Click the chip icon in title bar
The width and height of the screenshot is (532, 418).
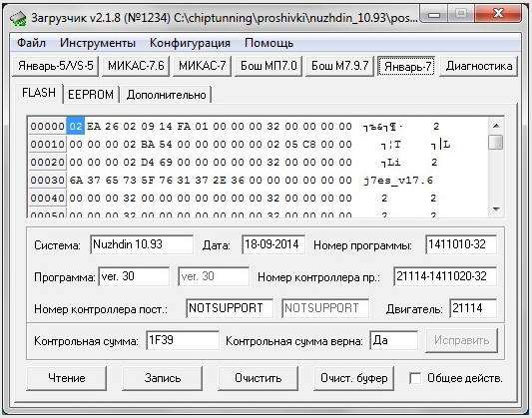click(18, 18)
